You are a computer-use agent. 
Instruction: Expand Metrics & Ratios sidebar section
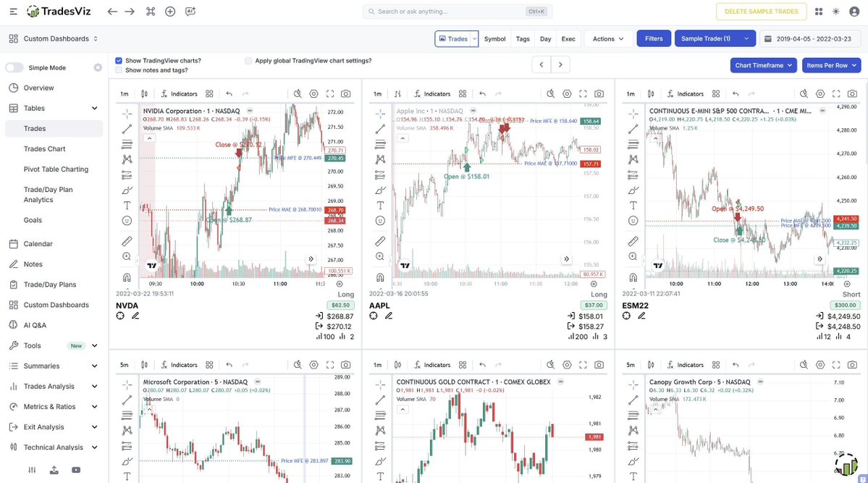95,406
